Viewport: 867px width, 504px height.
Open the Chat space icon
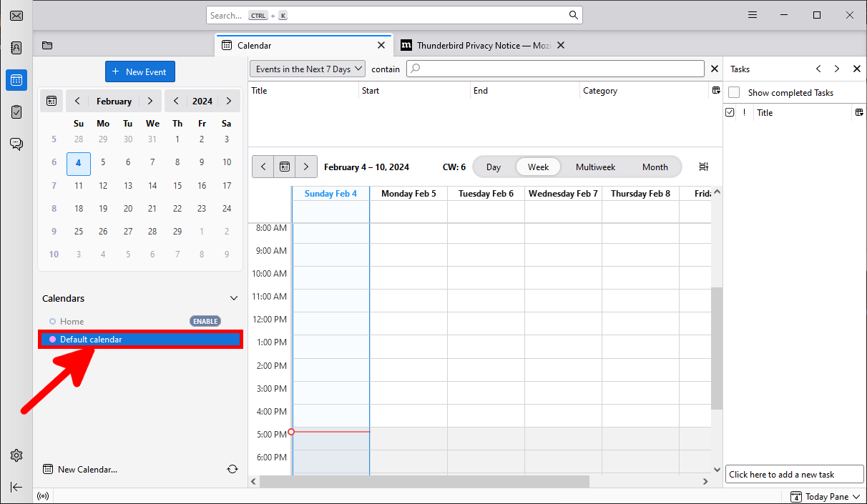[16, 144]
